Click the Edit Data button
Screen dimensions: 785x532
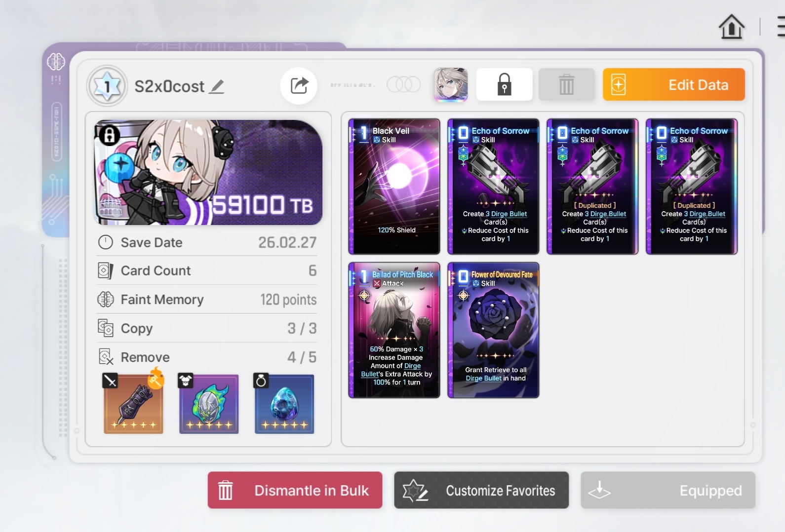click(x=674, y=84)
